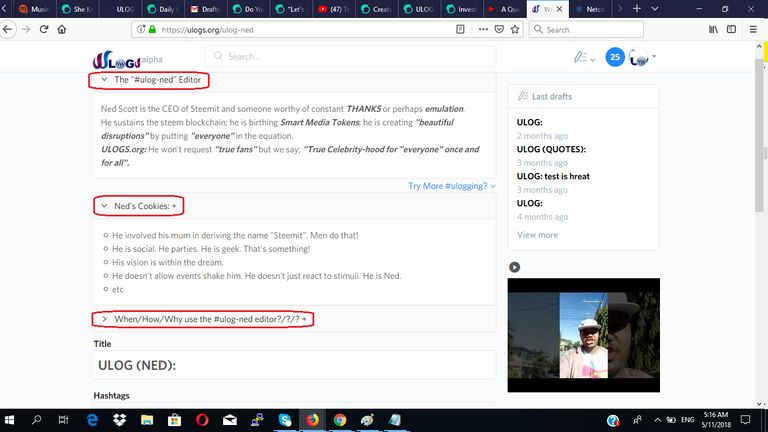Viewport: 768px width, 432px height.
Task: Switch to the "She Kr" browser tab
Action: point(77,9)
